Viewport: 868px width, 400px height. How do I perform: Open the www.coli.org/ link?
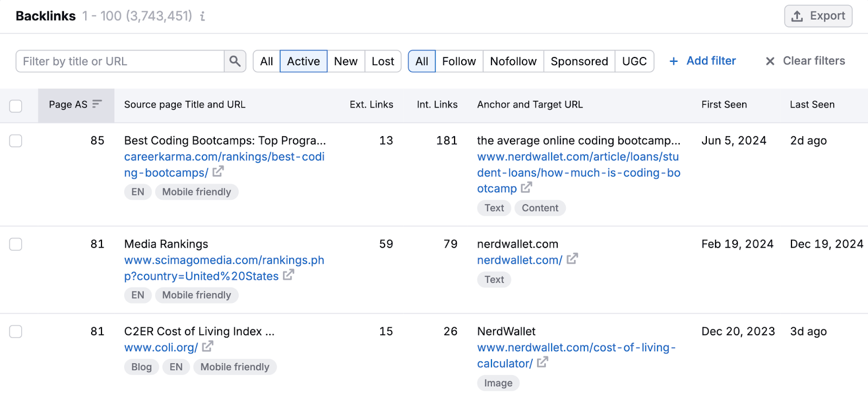[x=161, y=347]
